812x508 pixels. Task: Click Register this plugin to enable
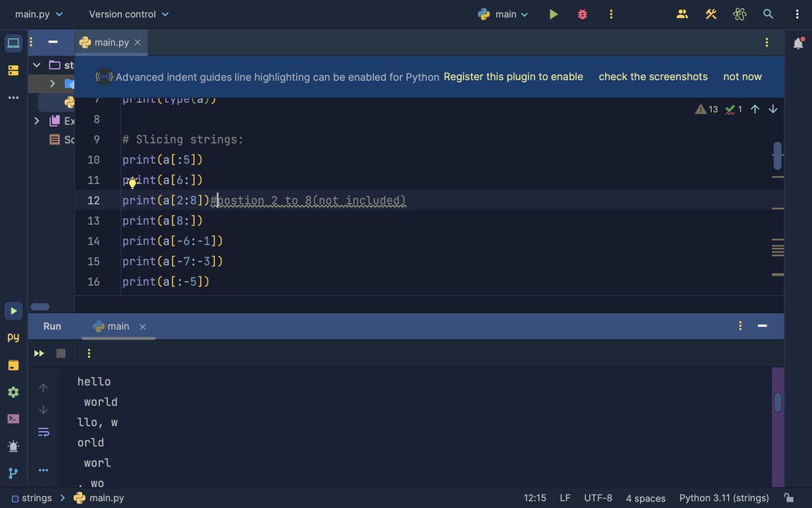514,77
